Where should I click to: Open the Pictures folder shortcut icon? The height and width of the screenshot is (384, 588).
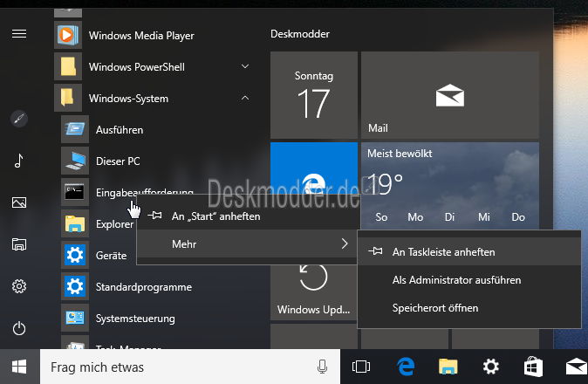pyautogui.click(x=19, y=202)
